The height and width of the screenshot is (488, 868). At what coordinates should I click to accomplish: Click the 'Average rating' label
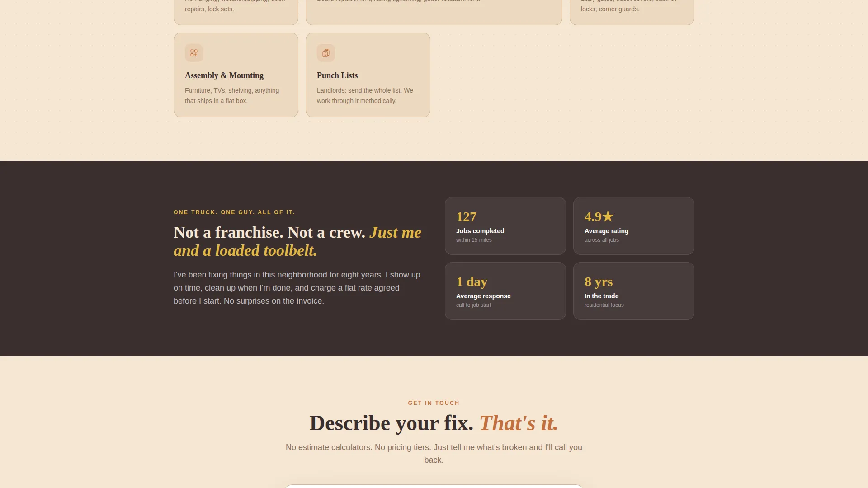pyautogui.click(x=606, y=231)
